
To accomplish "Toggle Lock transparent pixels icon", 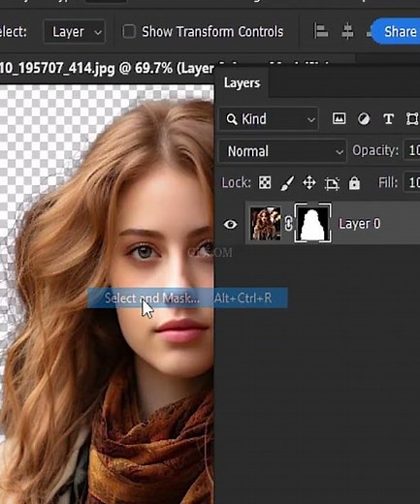I will (x=265, y=182).
